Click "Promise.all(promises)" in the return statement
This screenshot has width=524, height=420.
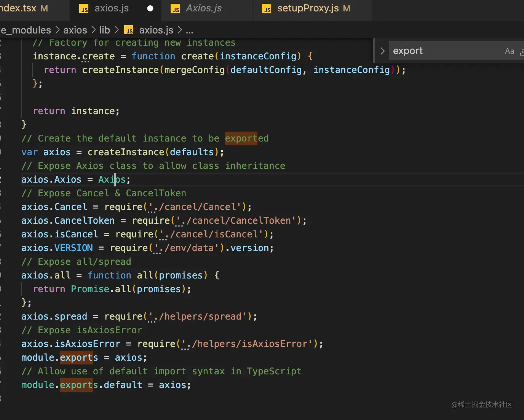point(128,289)
